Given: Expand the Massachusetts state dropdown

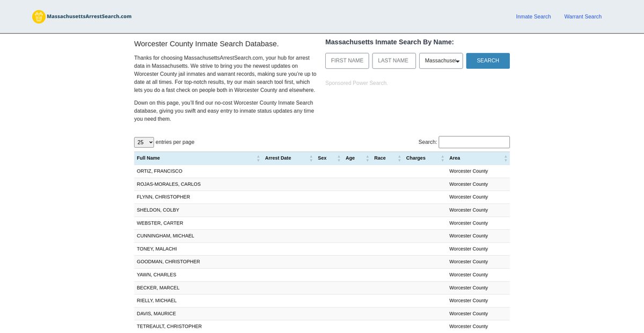Looking at the screenshot, I should (x=441, y=61).
